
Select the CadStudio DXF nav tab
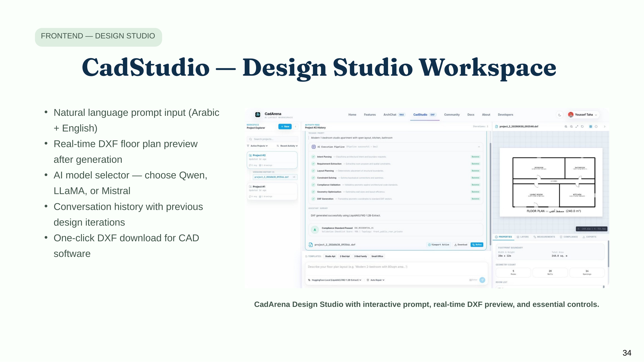424,115
